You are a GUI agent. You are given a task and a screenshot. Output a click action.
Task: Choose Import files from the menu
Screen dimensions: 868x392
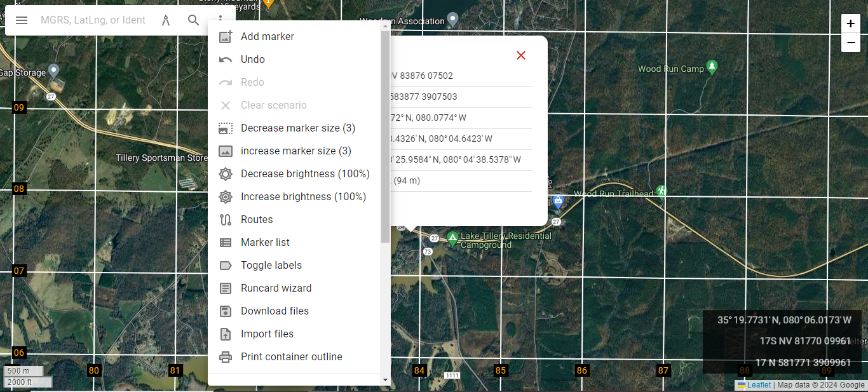point(267,334)
